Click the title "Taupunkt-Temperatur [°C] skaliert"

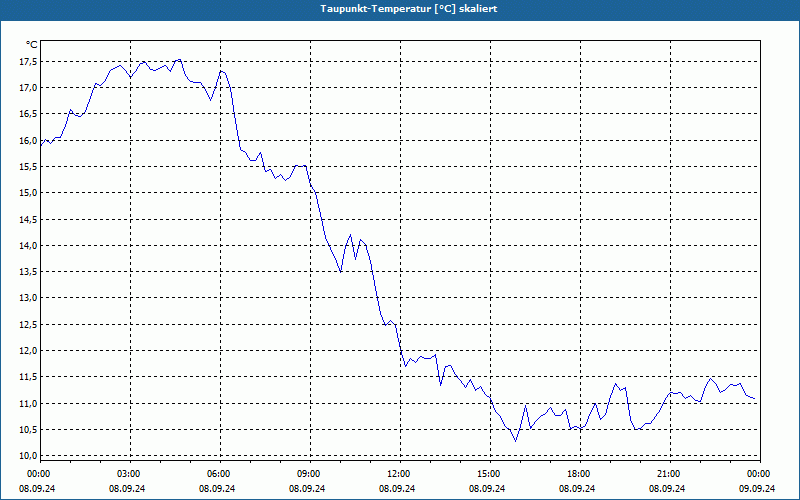click(x=409, y=9)
